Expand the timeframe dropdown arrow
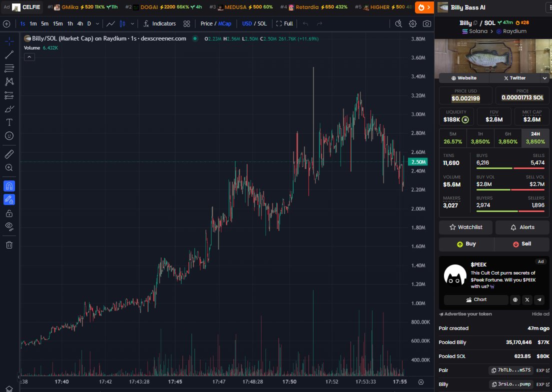Viewport: 552px width, 392px height. pyautogui.click(x=97, y=23)
